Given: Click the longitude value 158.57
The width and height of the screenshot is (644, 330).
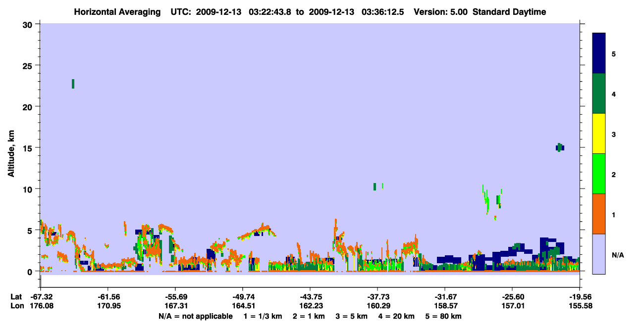Looking at the screenshot, I should click(445, 306).
